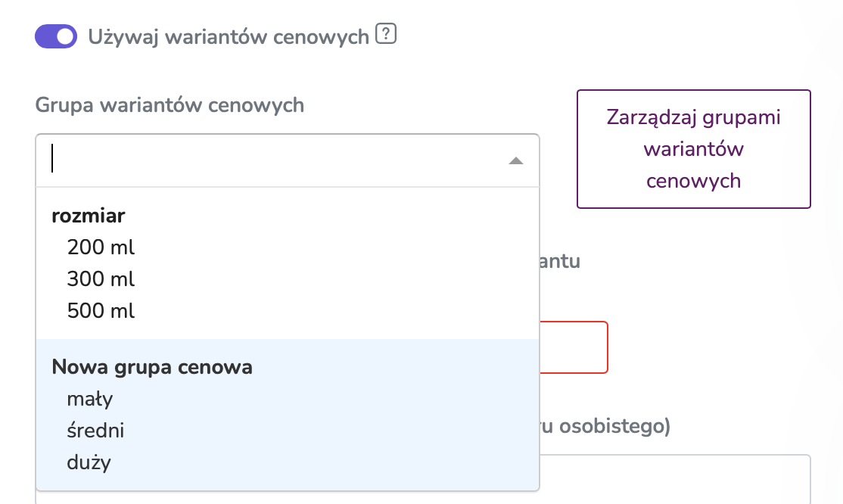Click the red-outlined input field
Screen dimensions: 843x504
pos(574,347)
